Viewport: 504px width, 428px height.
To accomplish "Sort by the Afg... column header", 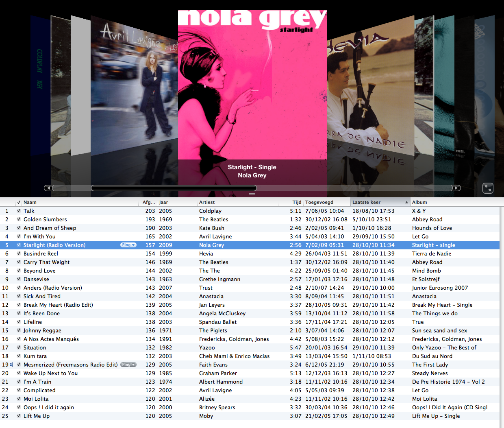I will [x=148, y=202].
